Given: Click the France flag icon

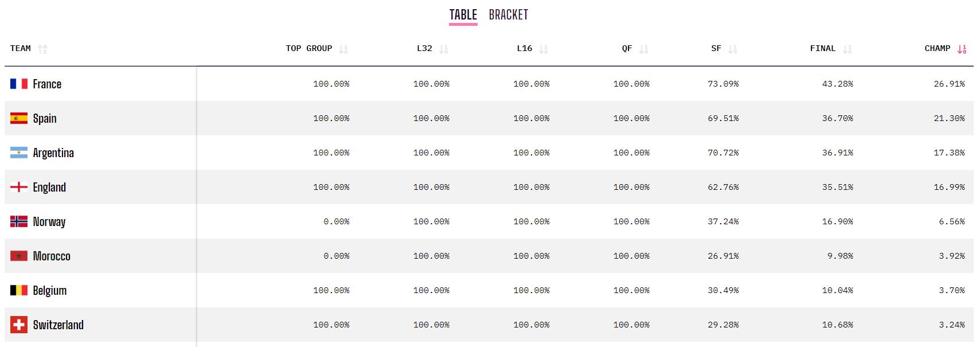Looking at the screenshot, I should click(19, 84).
